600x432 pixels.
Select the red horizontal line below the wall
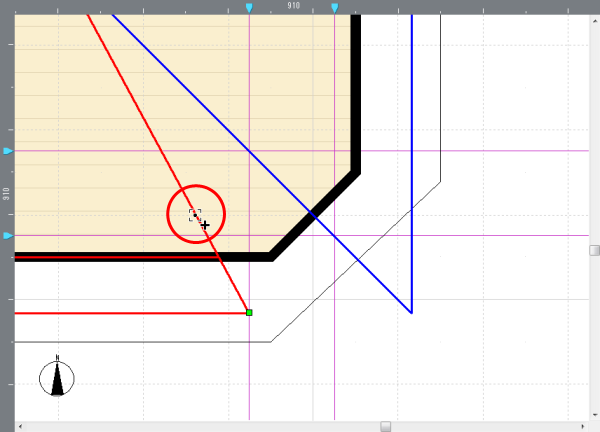click(x=130, y=313)
